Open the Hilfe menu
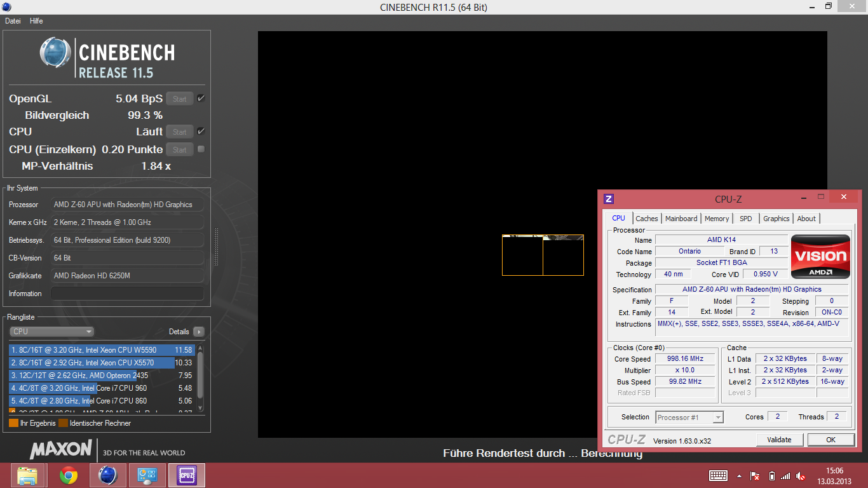The width and height of the screenshot is (868, 488). 36,21
